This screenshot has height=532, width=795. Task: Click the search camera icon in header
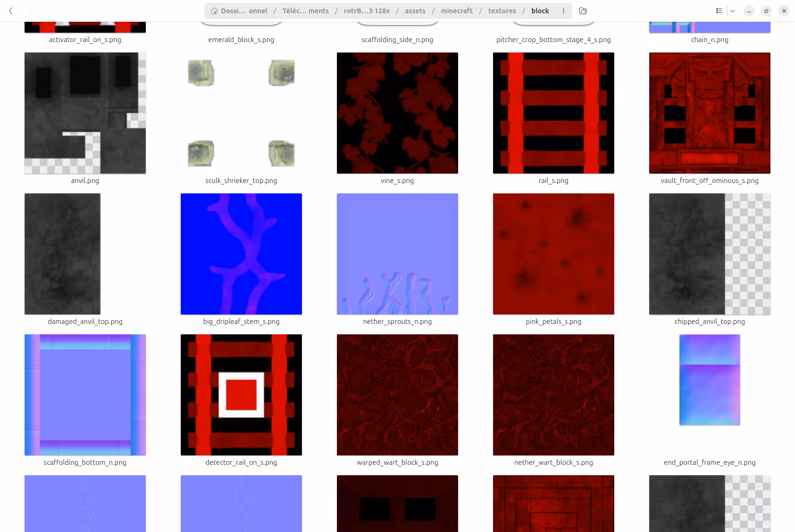point(583,11)
